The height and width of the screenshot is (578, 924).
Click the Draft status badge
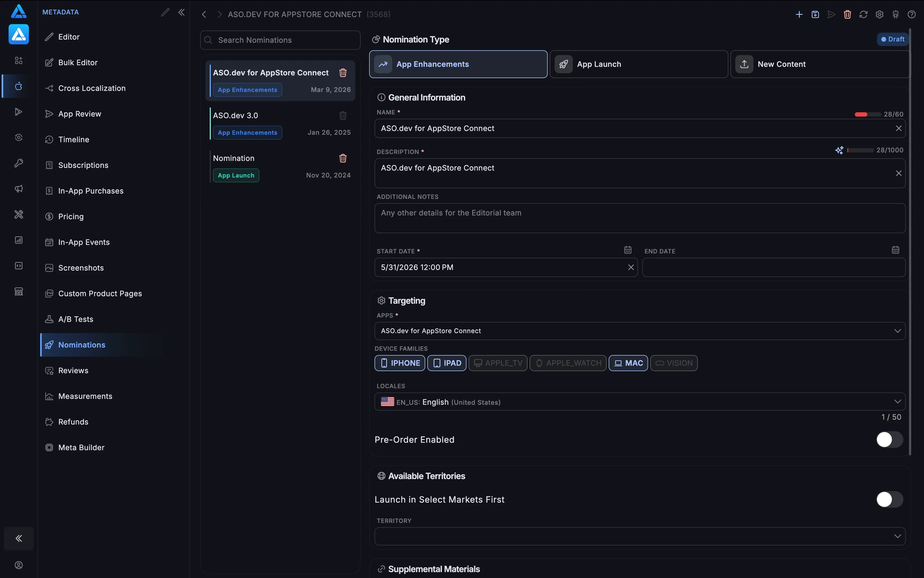(x=893, y=39)
